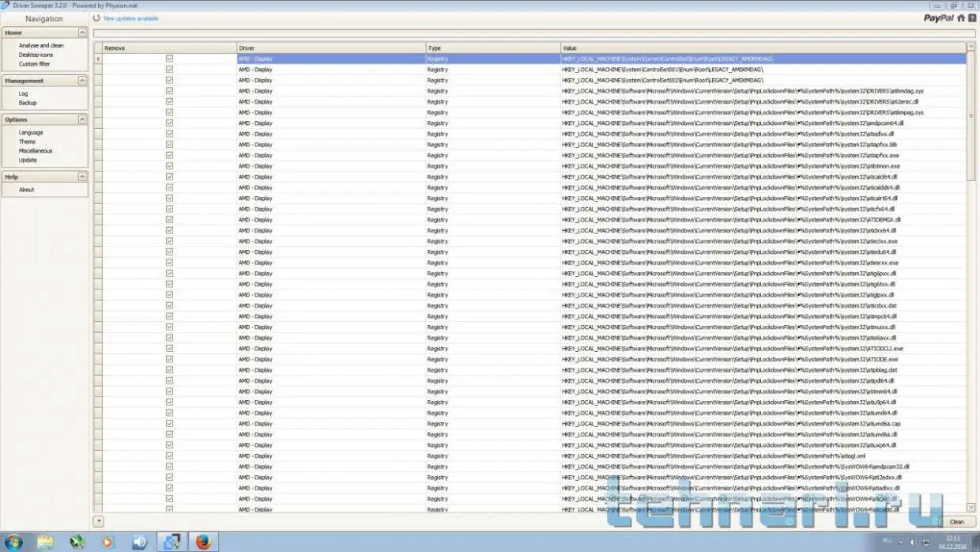Uncheck the CurrentControlSet LEGACY_AMDKMDAG row checkbox

pos(169,59)
